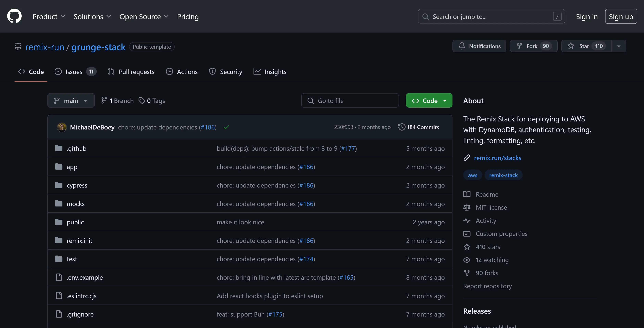Open the 'make it look nice' commit message
644x328 pixels.
coord(240,222)
